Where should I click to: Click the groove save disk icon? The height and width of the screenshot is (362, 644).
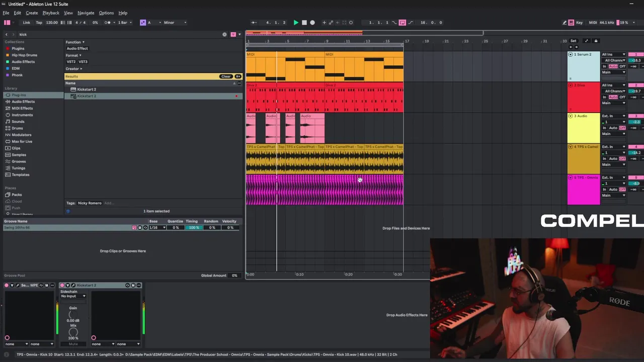[x=140, y=228]
